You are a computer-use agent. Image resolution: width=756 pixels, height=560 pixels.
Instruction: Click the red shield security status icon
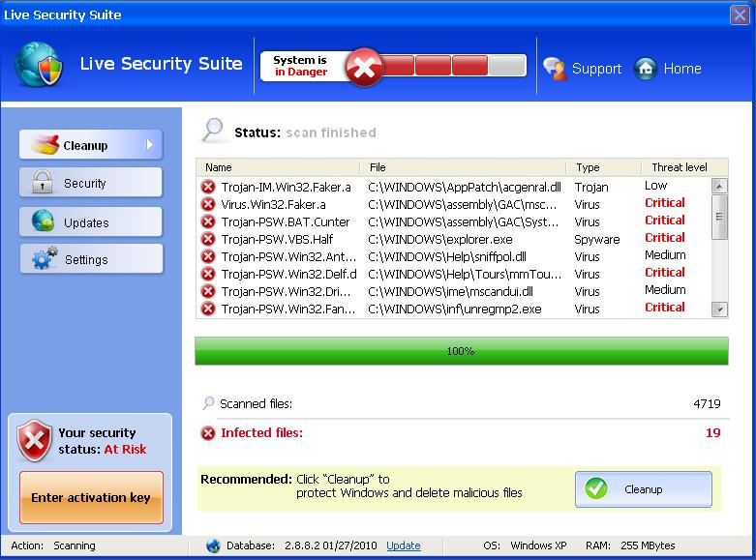tap(34, 440)
